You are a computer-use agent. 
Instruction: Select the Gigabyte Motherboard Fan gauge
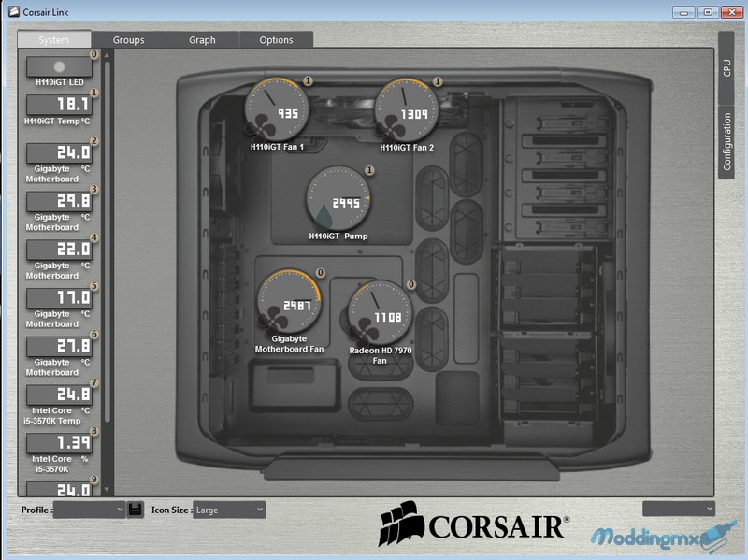[x=290, y=301]
